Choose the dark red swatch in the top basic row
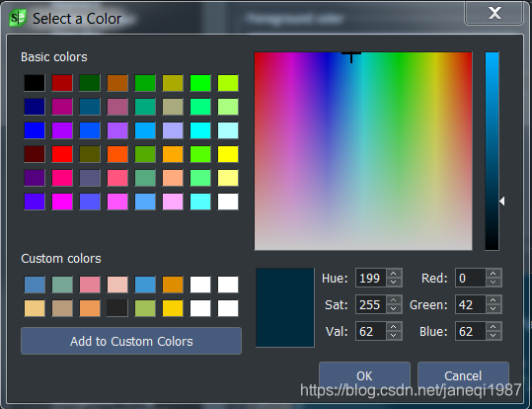Viewport: 532px width, 409px height. point(62,83)
